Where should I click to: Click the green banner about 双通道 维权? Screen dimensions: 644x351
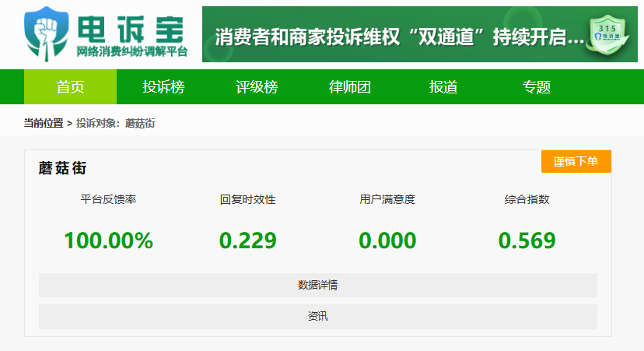[420, 34]
